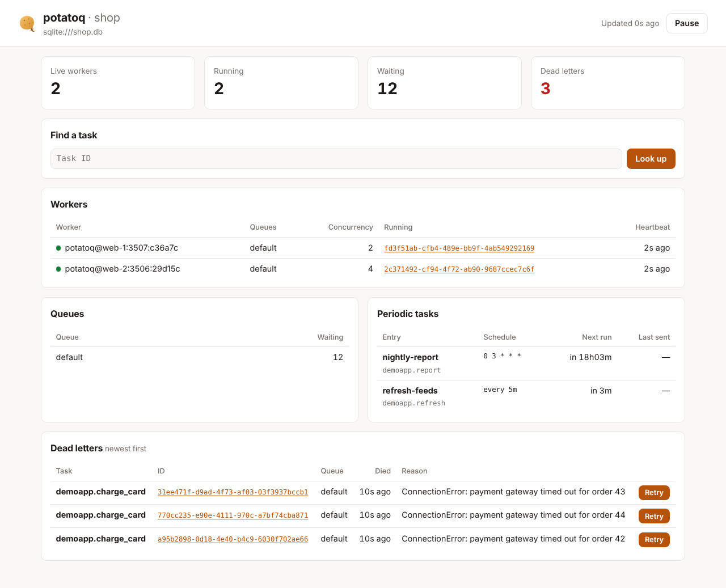Click the default row in Queues table

point(200,357)
